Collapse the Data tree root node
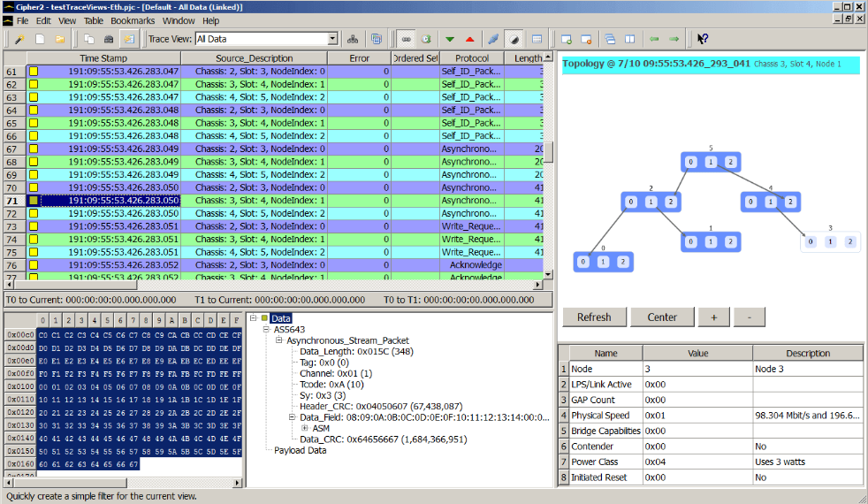868x504 pixels. point(254,318)
